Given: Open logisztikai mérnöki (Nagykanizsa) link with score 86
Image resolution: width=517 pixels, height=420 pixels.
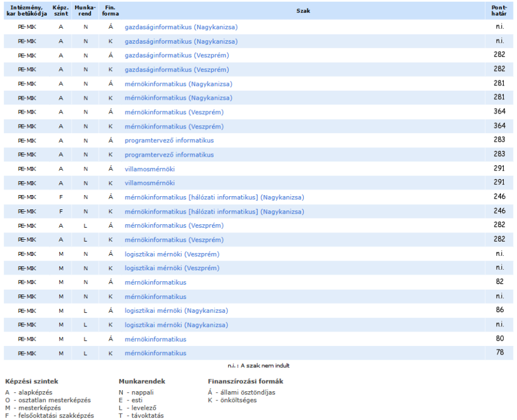Looking at the screenshot, I should pos(176,311).
